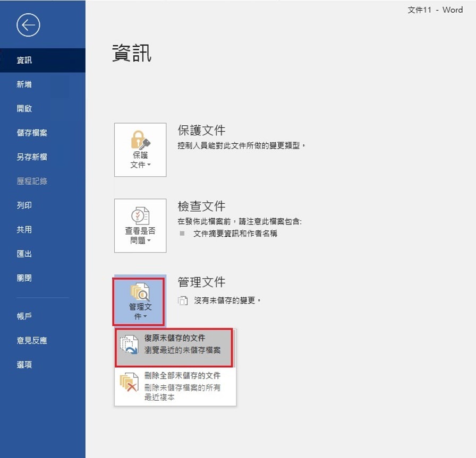This screenshot has height=458, width=476.
Task: Open the 列印 page
Action: point(24,205)
